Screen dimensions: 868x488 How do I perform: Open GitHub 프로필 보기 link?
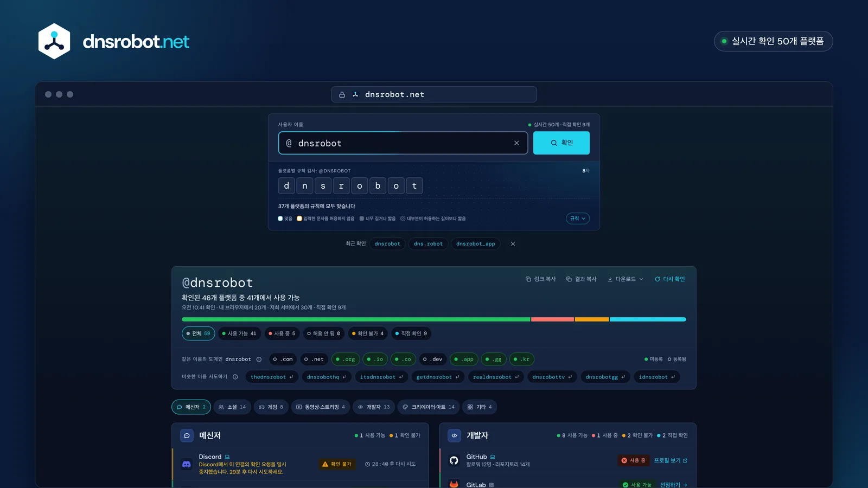[x=671, y=460]
